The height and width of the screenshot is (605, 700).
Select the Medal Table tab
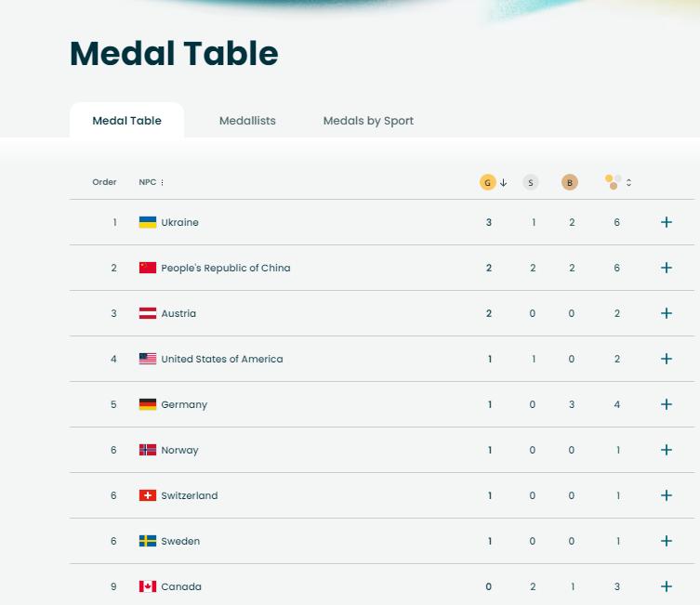click(x=127, y=121)
